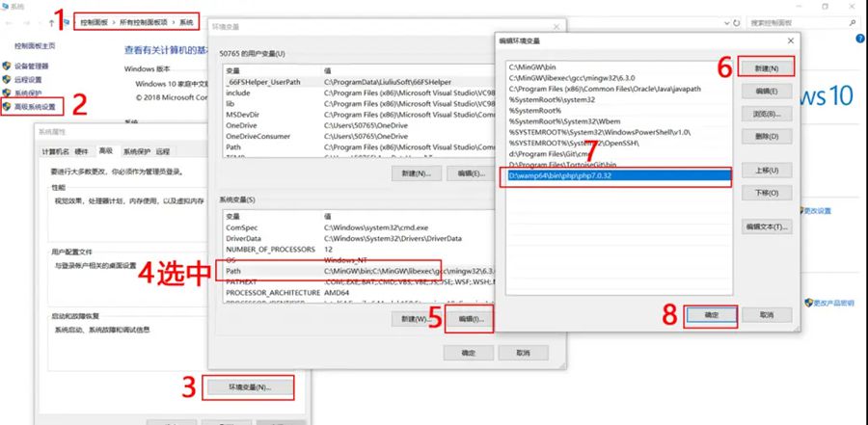Switch to the 硬件 tab in 系统属性

82,151
